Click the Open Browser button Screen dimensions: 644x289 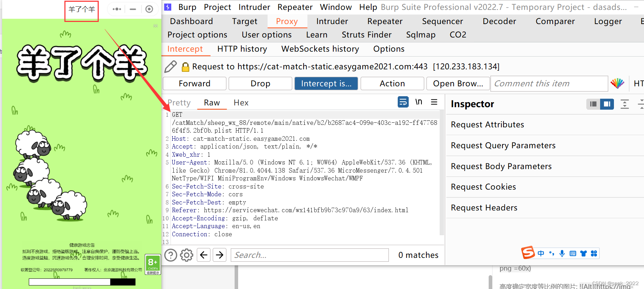[458, 83]
